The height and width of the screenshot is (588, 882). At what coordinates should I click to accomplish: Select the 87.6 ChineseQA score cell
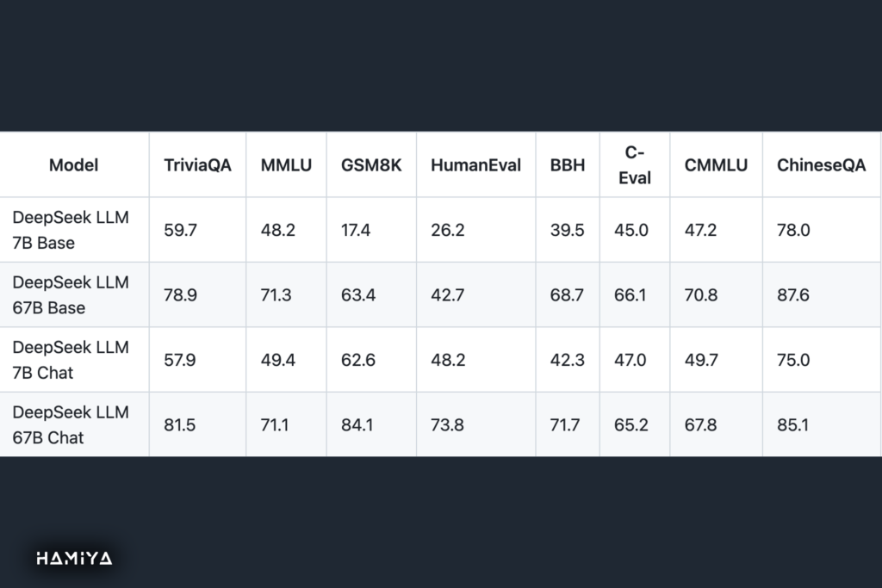793,295
